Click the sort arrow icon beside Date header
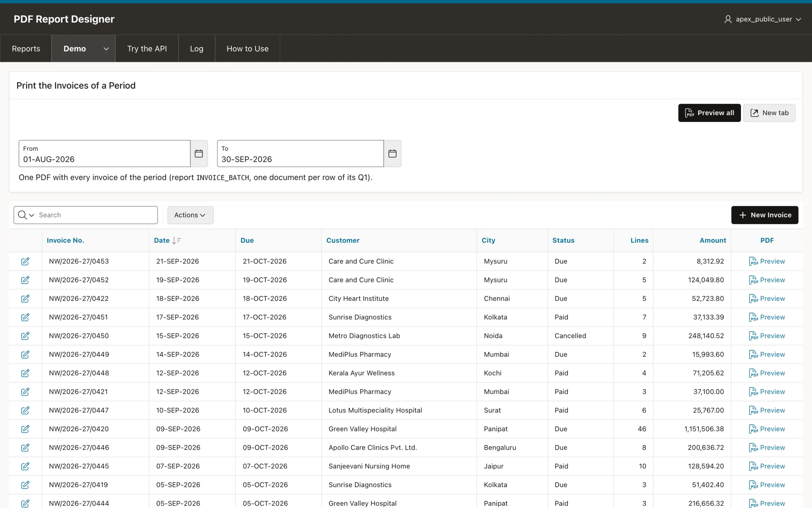Image resolution: width=812 pixels, height=508 pixels. point(177,240)
